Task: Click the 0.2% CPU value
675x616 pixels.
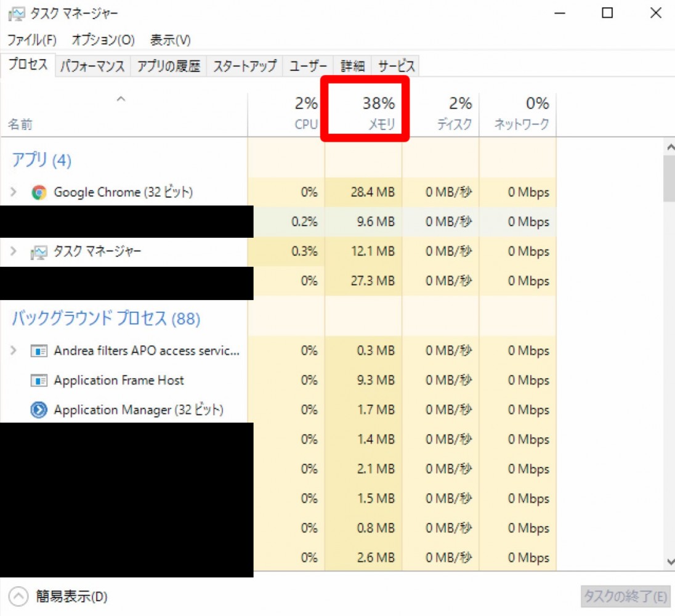Action: [x=304, y=222]
